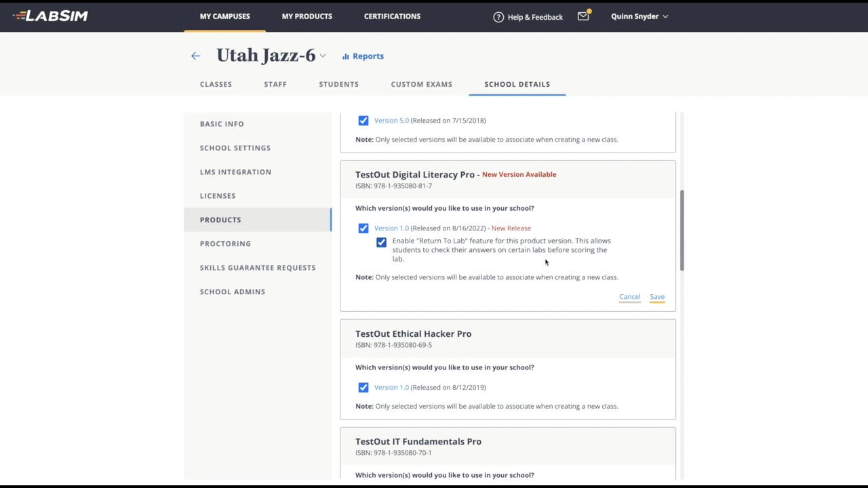Click ISBN 978-1-935080-70-1 text
Screen dimensions: 868x488
(393, 453)
